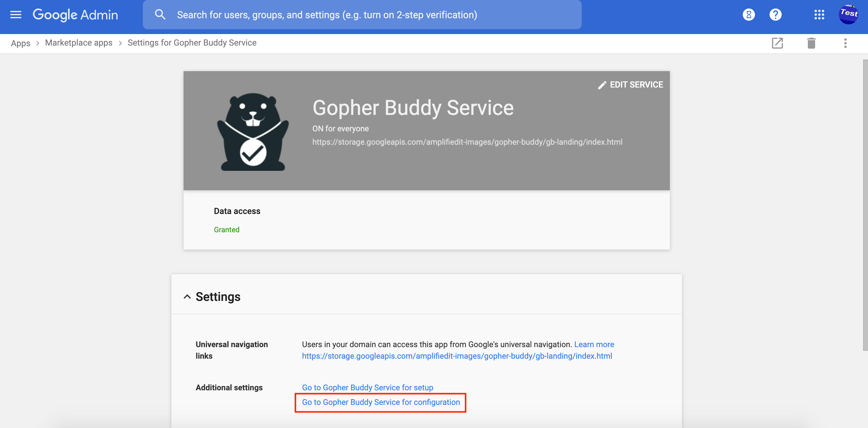The height and width of the screenshot is (428, 868).
Task: Click the open in new window icon
Action: click(x=777, y=43)
